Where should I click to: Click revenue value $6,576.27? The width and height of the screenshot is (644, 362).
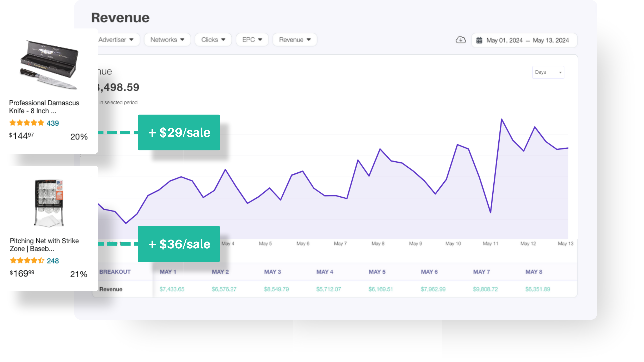coord(224,289)
